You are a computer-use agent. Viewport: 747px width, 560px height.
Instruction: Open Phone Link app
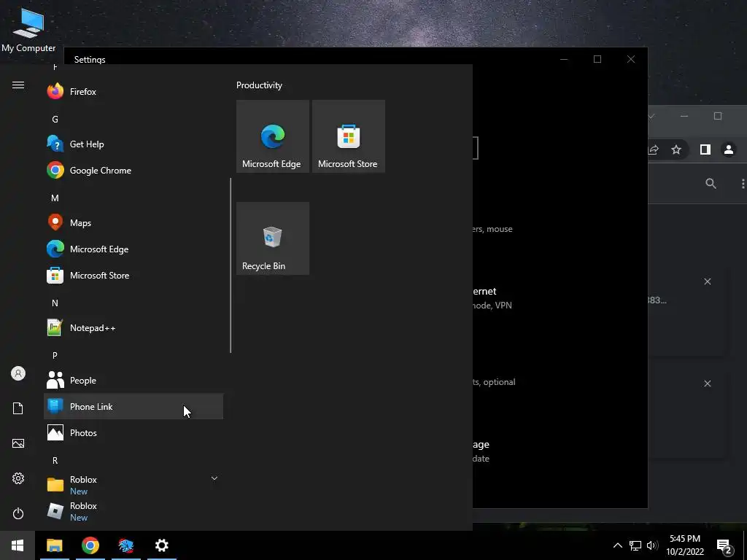click(133, 406)
